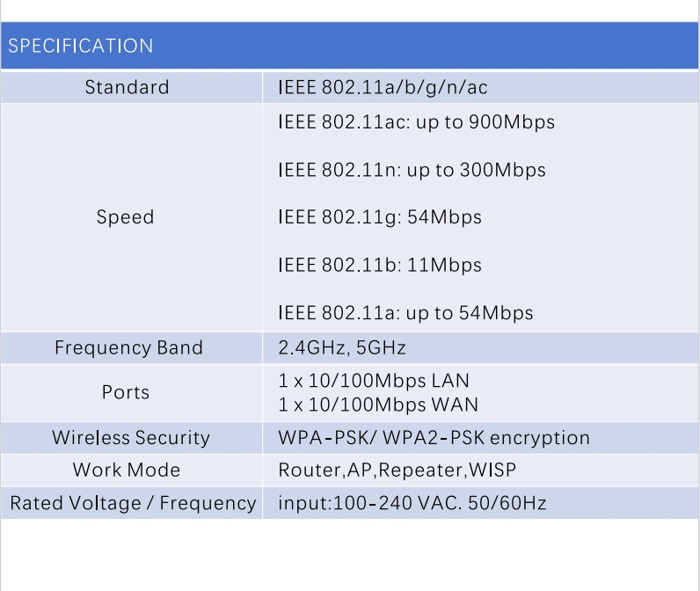Click the 802.11ac up to 900Mbps line
This screenshot has width=700, height=591.
pyautogui.click(x=416, y=122)
